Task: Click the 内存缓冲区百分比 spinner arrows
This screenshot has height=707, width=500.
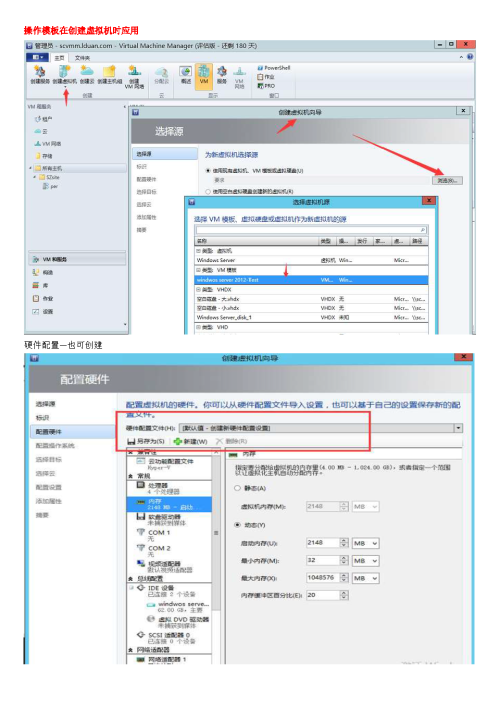Action: coord(344,595)
